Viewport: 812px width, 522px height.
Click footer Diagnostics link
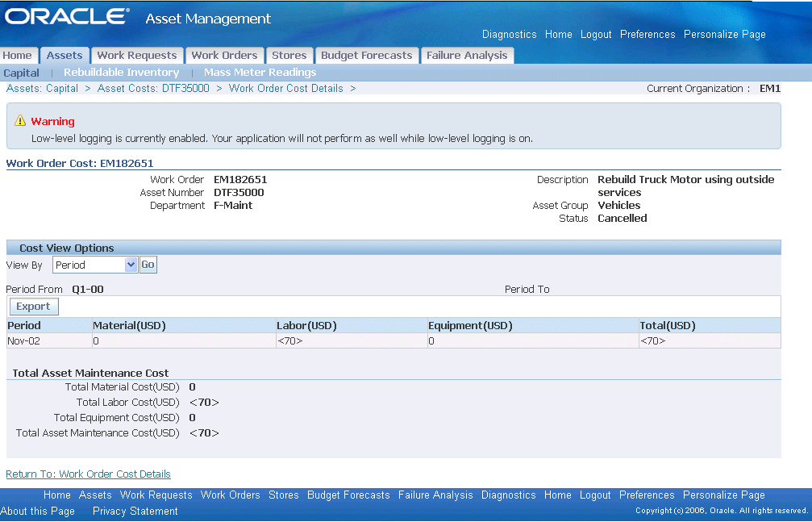[509, 495]
